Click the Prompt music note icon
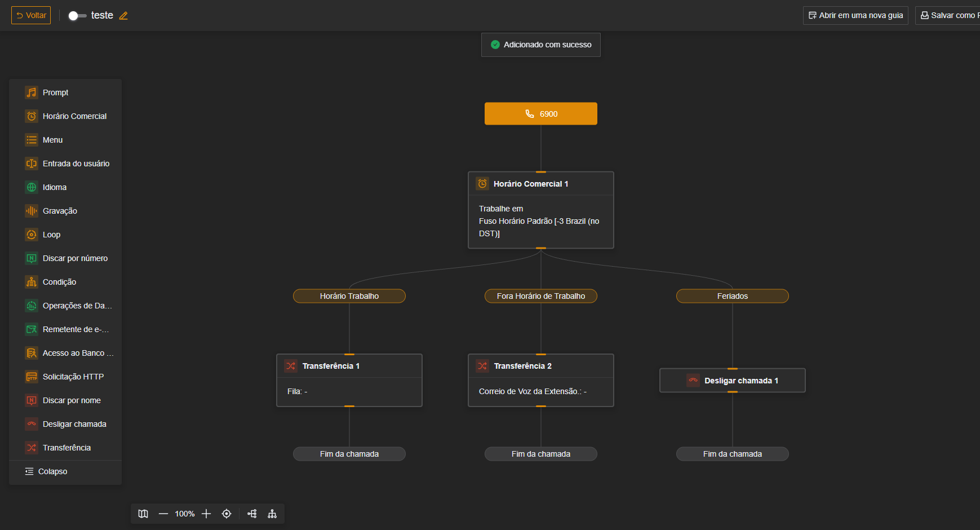 [x=32, y=92]
